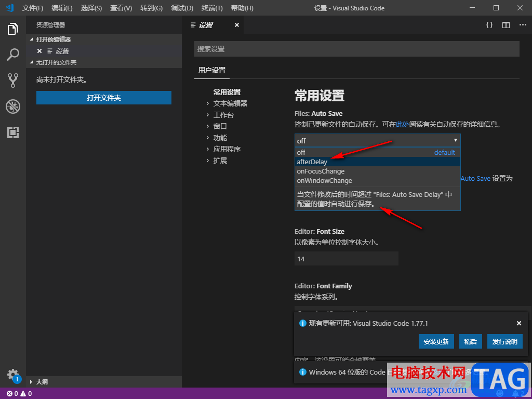Click the Font Size field showing 14
Viewport: 532px width, 399px height.
coord(346,259)
